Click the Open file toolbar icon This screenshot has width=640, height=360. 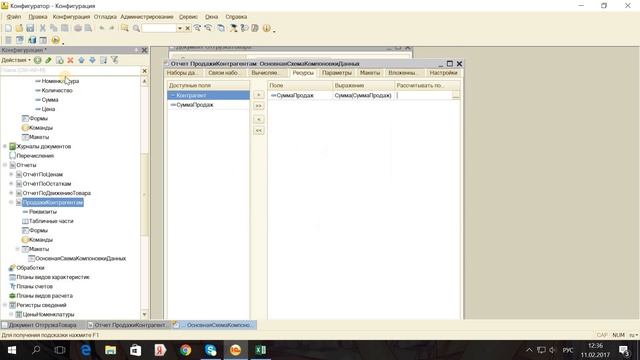pyautogui.click(x=19, y=28)
